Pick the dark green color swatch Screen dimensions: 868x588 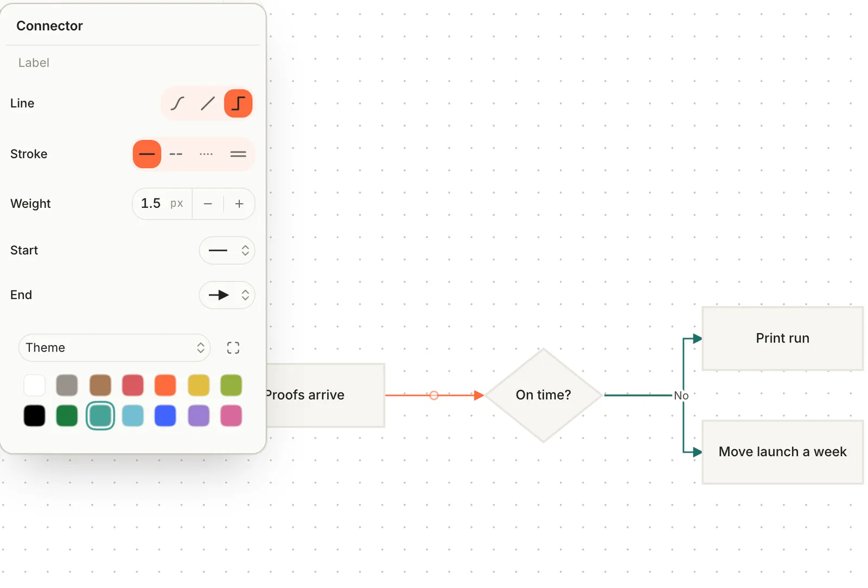[67, 416]
